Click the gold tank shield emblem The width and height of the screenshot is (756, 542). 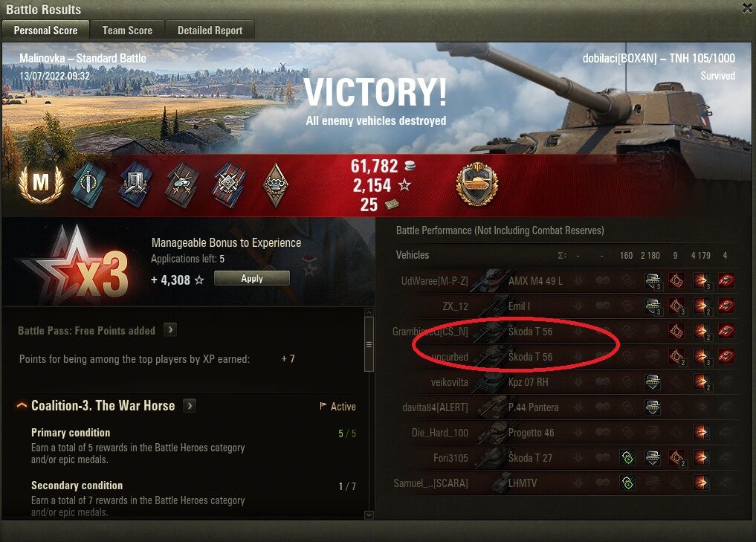pos(476,184)
